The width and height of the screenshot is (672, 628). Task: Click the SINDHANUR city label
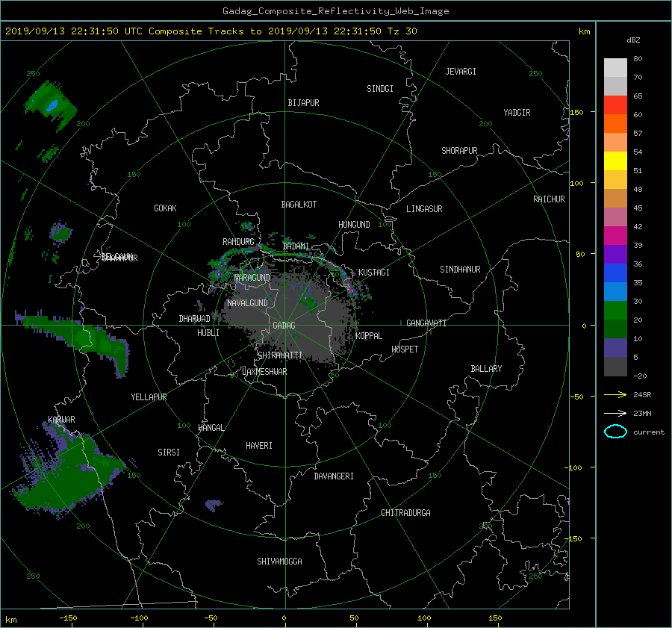[x=460, y=270]
